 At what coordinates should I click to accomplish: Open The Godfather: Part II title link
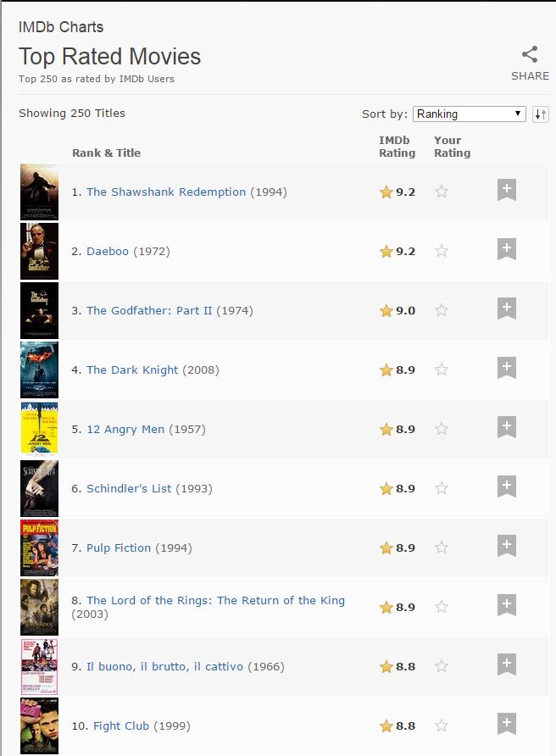coord(149,310)
